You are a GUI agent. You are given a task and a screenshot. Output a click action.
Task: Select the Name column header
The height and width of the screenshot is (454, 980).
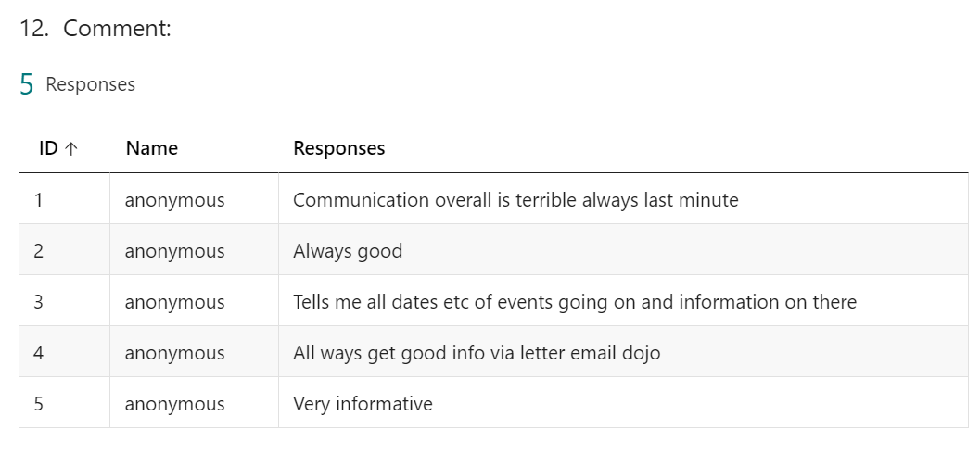[152, 148]
